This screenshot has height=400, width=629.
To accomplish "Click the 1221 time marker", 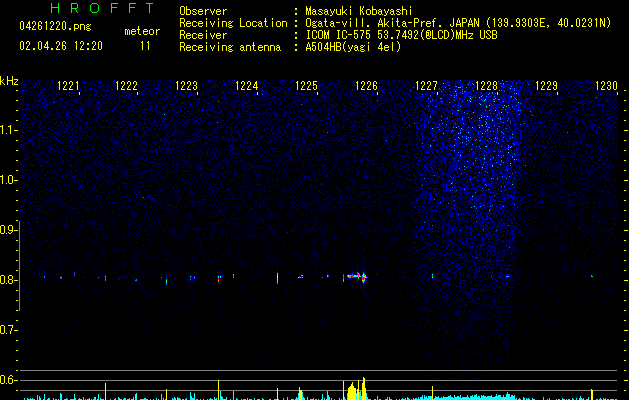I will pyautogui.click(x=68, y=86).
